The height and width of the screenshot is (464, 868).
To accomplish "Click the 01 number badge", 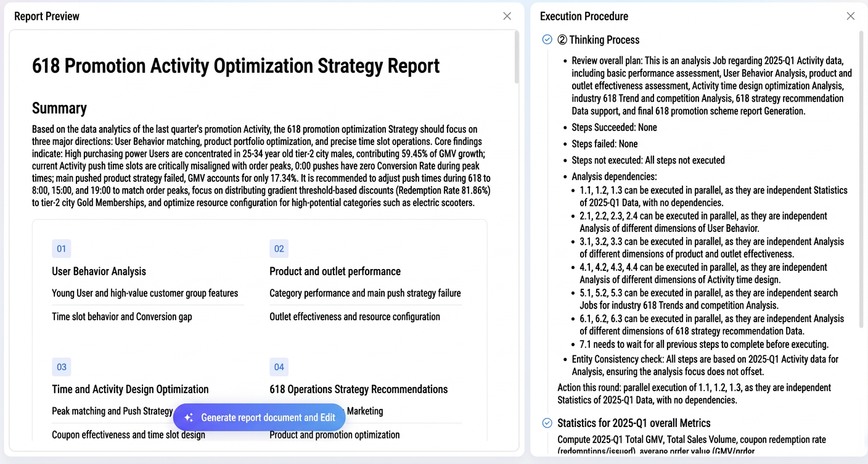I will click(62, 249).
